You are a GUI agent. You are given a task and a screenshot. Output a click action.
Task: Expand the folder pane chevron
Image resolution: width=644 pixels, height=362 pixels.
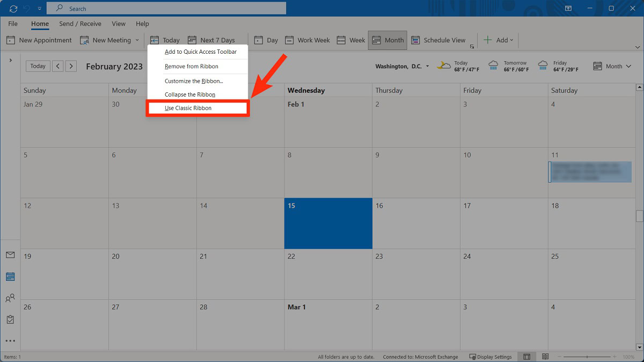point(10,60)
